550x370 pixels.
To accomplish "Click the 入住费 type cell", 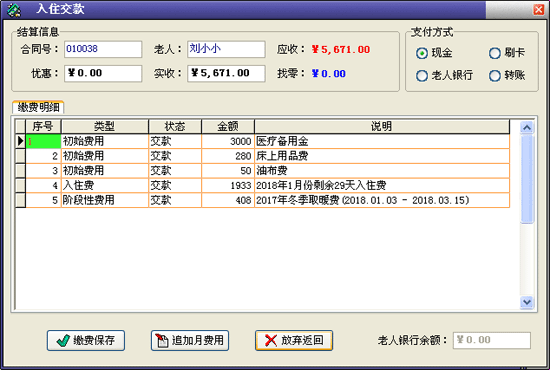I will (105, 186).
